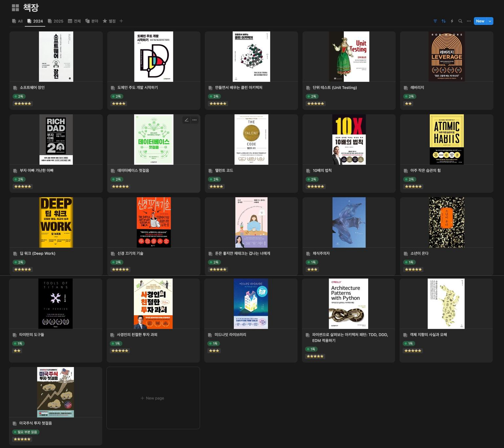
Task: Click the page icon beside 도메인 주도 개발 시작하기
Action: tap(113, 88)
